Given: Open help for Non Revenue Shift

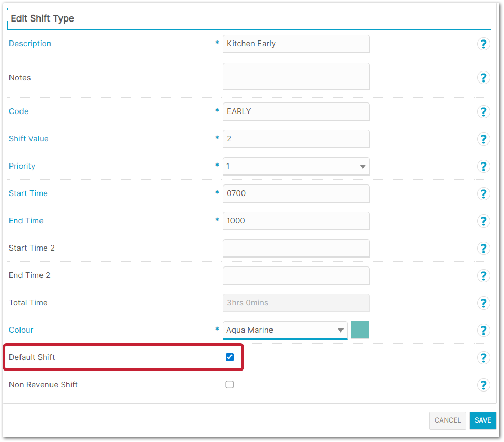Looking at the screenshot, I should pyautogui.click(x=483, y=385).
